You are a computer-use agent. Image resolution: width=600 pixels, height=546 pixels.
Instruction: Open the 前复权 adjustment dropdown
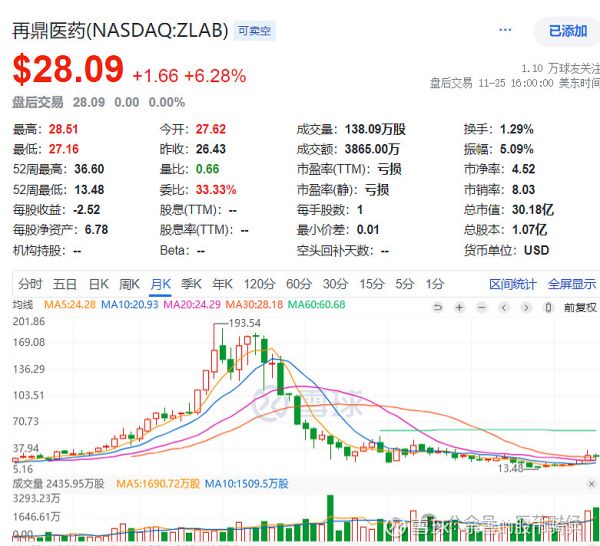(x=580, y=307)
